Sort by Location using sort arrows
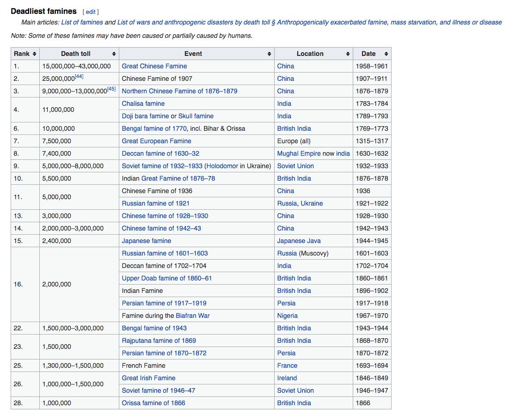This screenshot has width=515, height=420. tap(348, 54)
